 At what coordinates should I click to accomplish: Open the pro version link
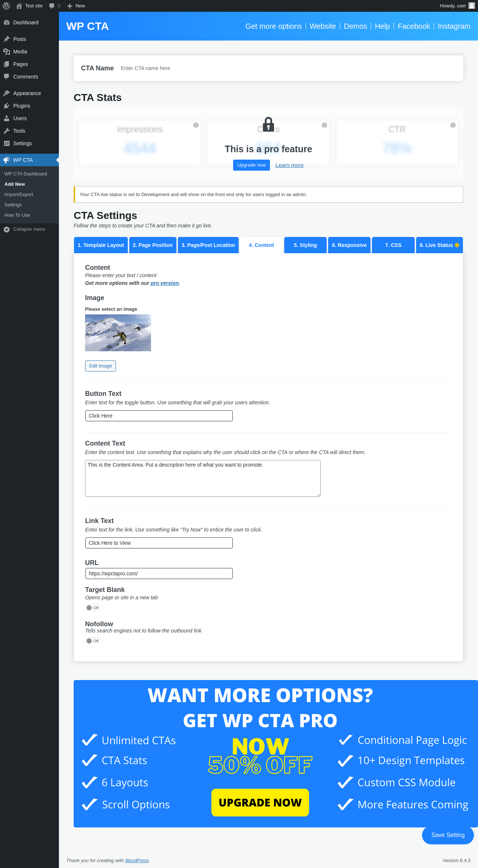165,283
